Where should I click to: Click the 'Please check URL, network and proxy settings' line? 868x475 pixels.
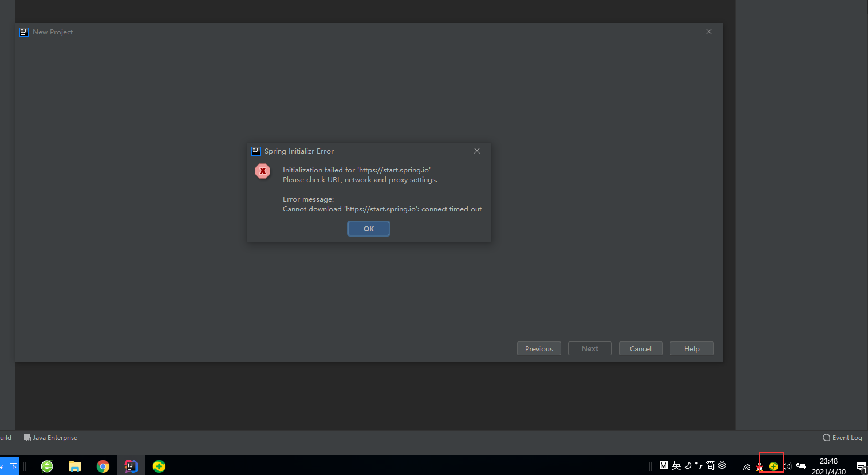[x=360, y=180]
